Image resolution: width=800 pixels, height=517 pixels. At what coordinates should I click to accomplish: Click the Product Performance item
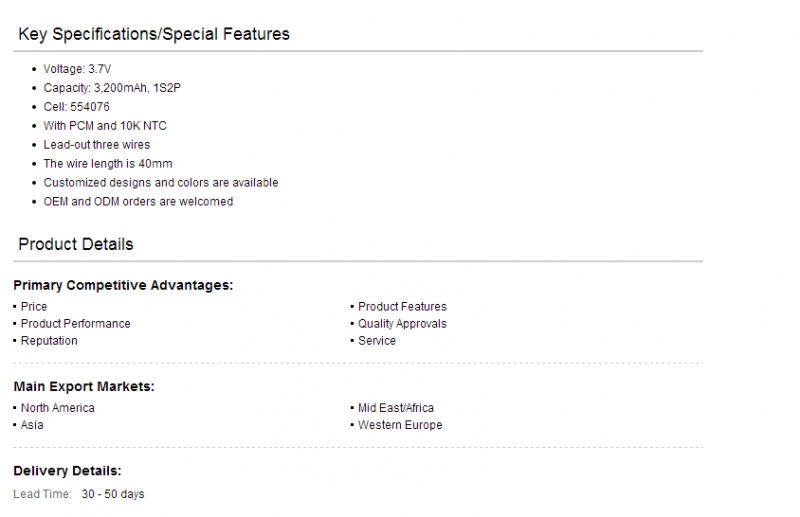click(x=76, y=324)
